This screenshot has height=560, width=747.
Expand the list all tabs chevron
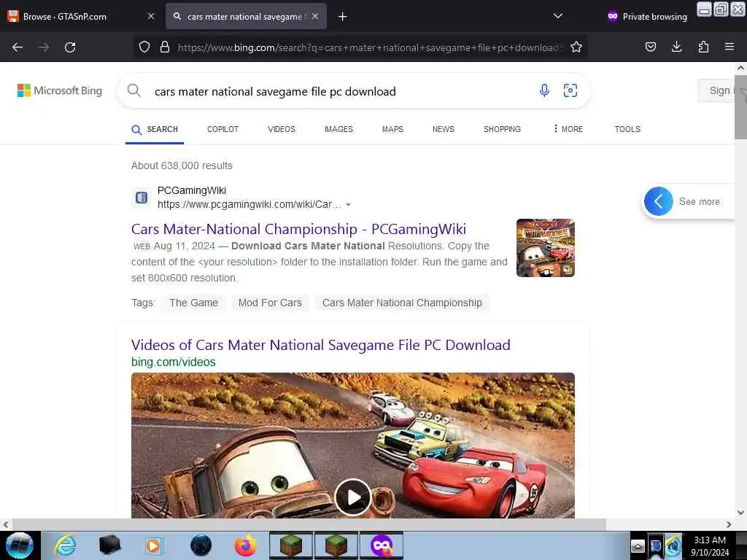pos(558,16)
